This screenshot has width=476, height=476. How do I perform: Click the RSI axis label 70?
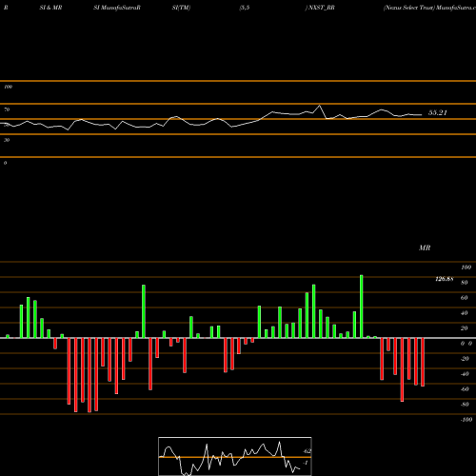click(x=7, y=109)
